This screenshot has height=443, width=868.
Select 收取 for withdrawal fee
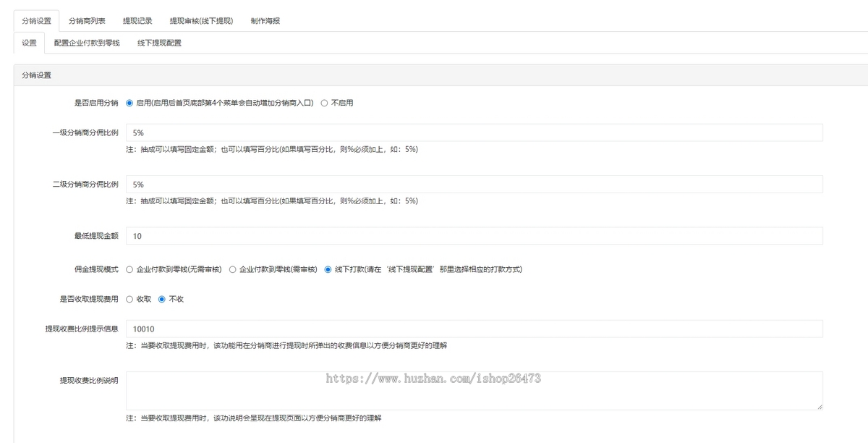[129, 299]
